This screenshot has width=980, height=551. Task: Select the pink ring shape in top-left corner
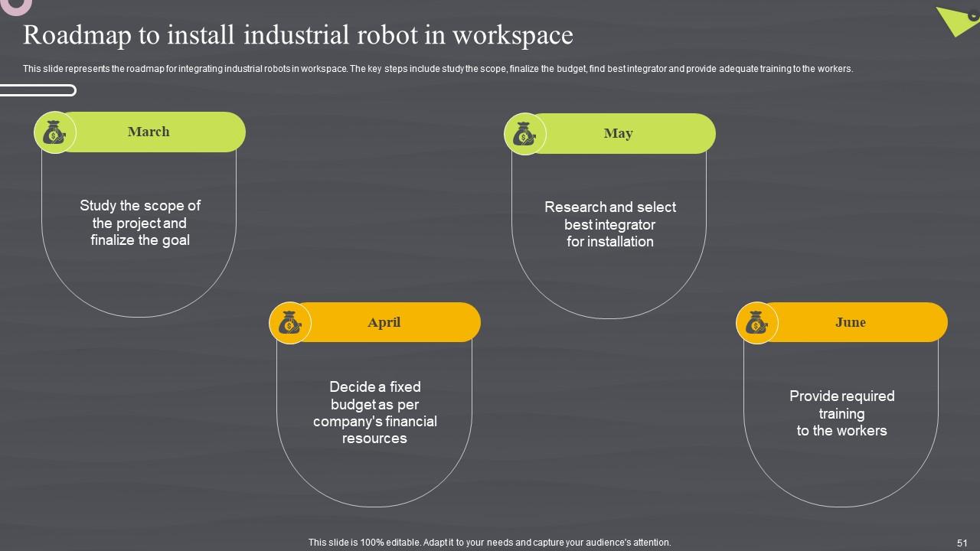pos(17,6)
